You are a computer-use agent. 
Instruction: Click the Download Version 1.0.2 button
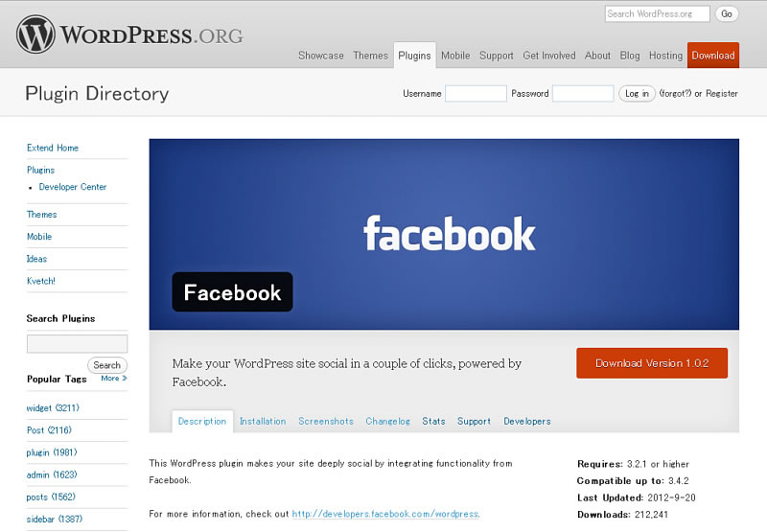click(x=652, y=363)
